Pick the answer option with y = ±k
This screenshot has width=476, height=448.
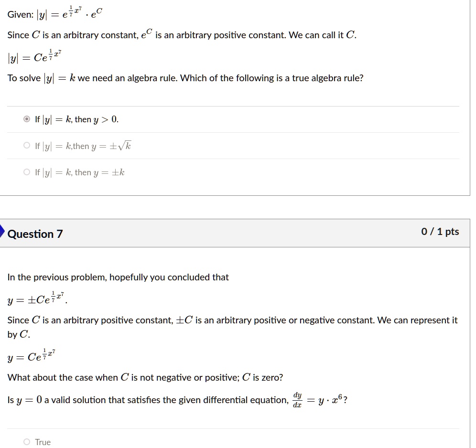click(x=27, y=172)
